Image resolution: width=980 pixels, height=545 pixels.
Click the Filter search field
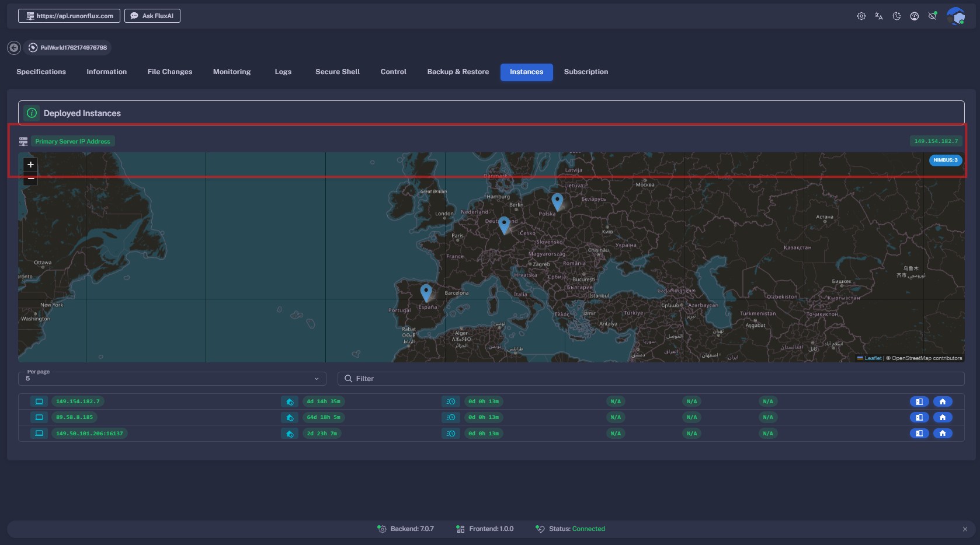pos(651,379)
